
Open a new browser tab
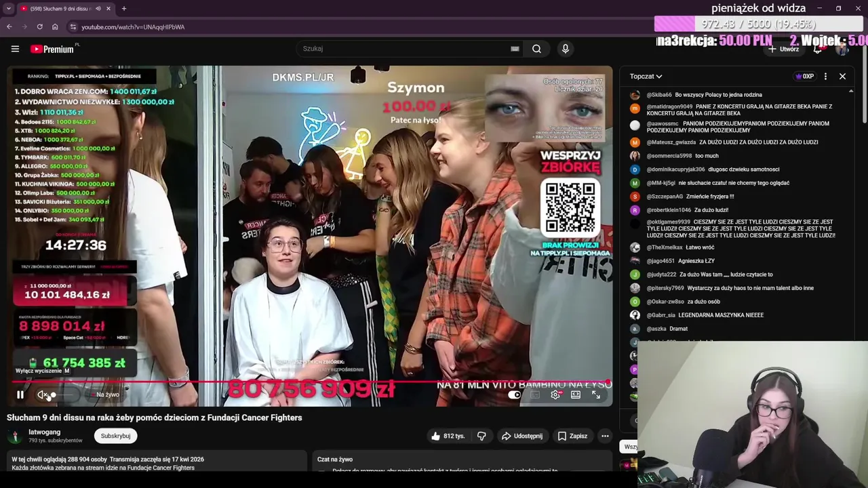pos(124,9)
